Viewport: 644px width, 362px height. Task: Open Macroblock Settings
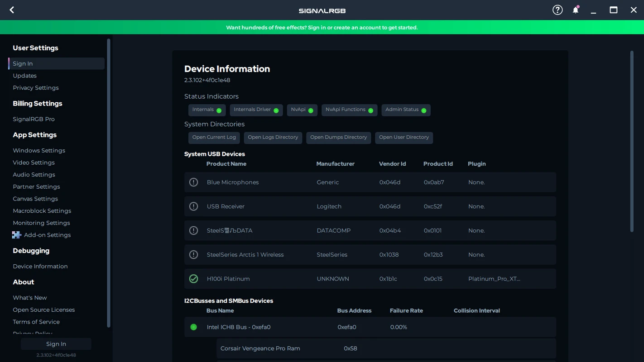click(x=42, y=211)
